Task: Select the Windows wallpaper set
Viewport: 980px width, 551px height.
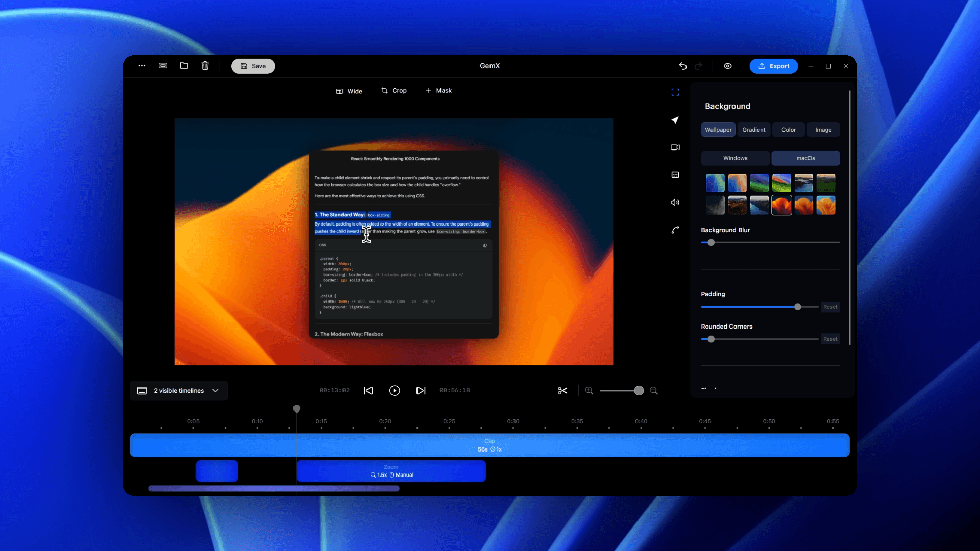Action: 735,158
